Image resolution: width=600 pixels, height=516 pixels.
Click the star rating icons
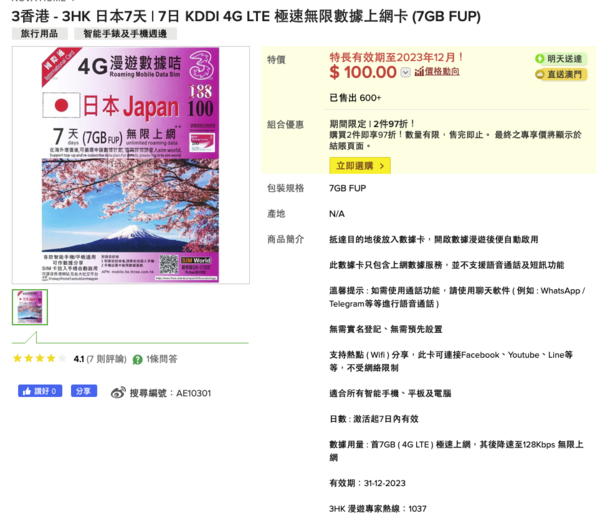[39, 359]
